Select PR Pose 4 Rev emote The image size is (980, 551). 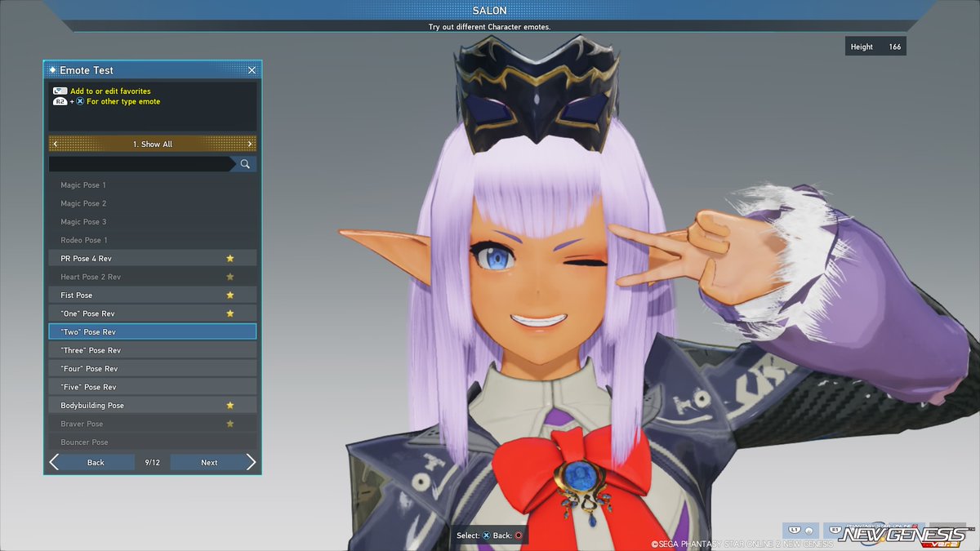tap(153, 259)
